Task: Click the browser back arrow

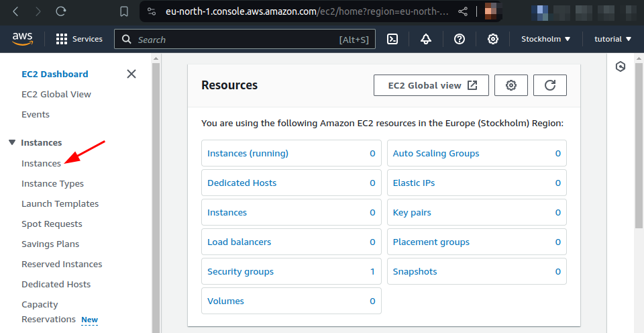Action: [15, 11]
